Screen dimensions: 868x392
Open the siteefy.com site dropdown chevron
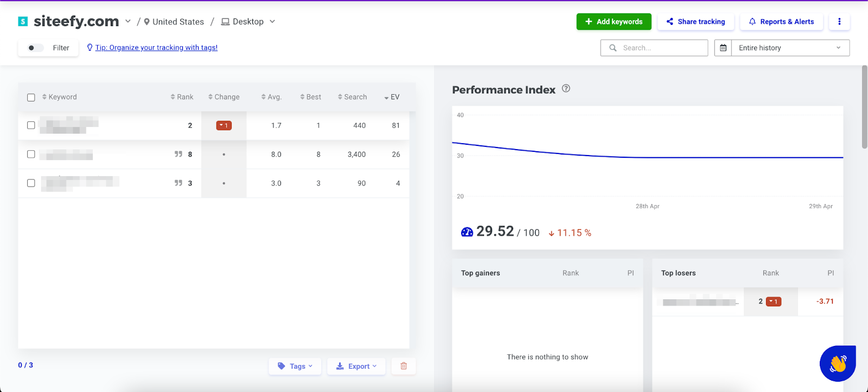point(128,21)
